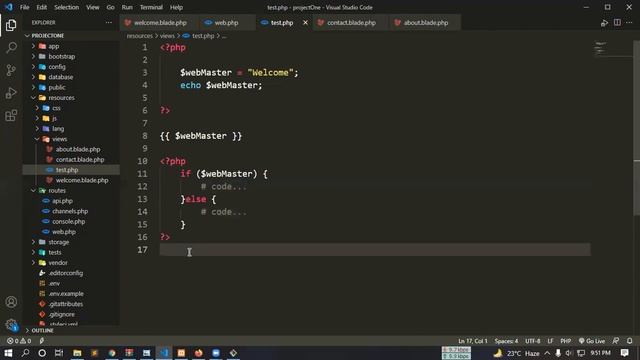Open File Explorer from taskbar
The width and height of the screenshot is (640, 360).
pos(77,353)
